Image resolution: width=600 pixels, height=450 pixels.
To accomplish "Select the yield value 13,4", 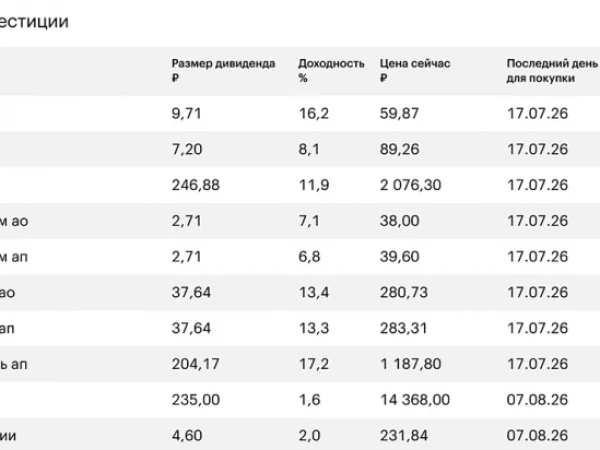I will (313, 292).
